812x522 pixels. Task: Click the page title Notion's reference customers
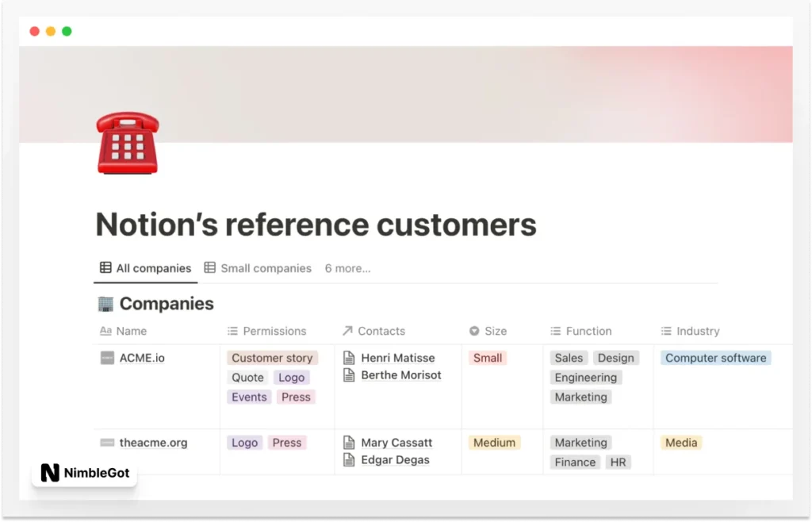(315, 225)
